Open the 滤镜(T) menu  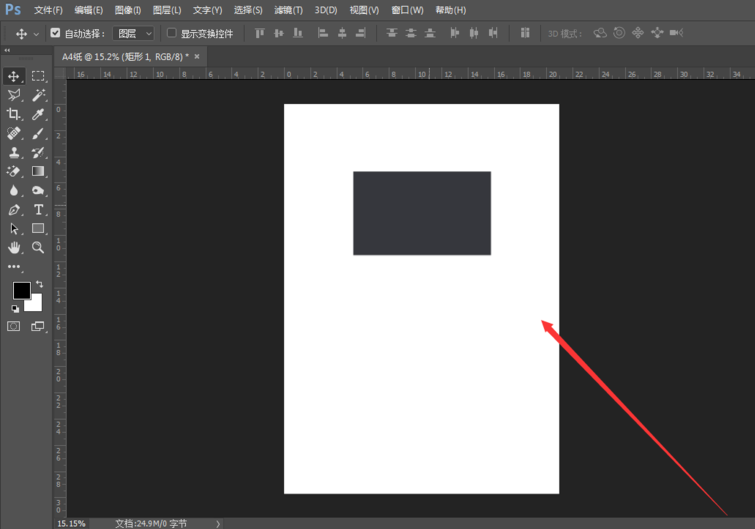(x=288, y=10)
